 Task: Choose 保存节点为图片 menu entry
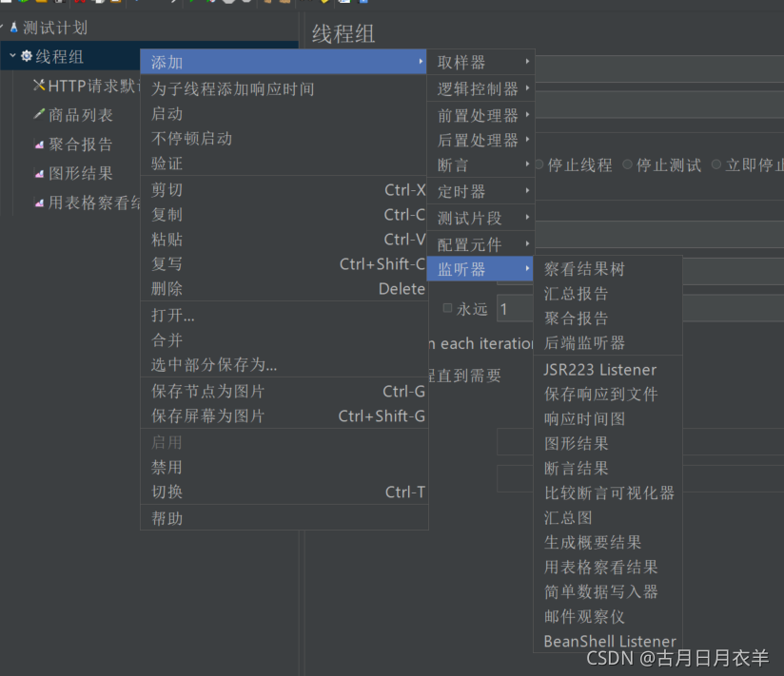click(x=284, y=391)
